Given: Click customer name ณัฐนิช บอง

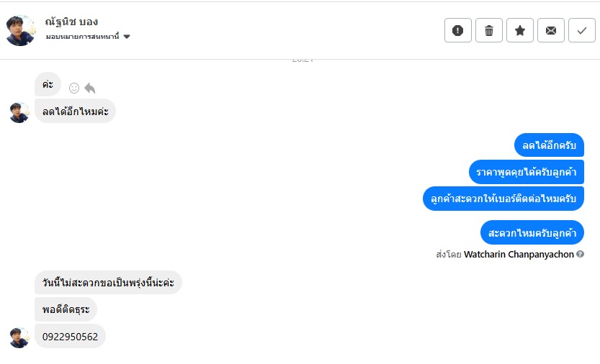Looking at the screenshot, I should click(x=71, y=22).
